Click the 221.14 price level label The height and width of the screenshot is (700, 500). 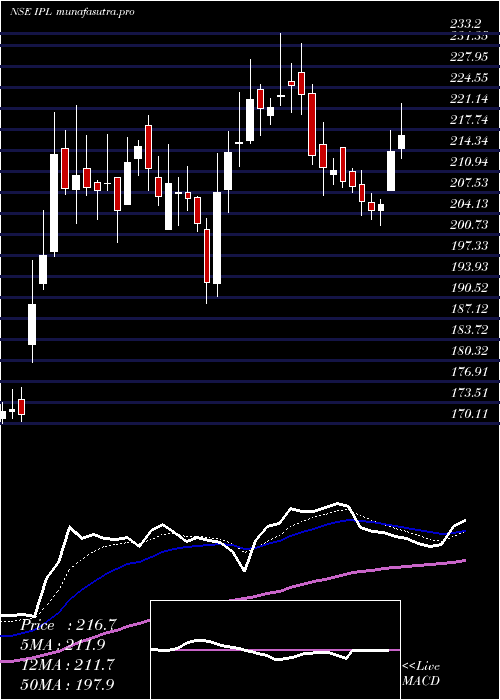point(469,100)
